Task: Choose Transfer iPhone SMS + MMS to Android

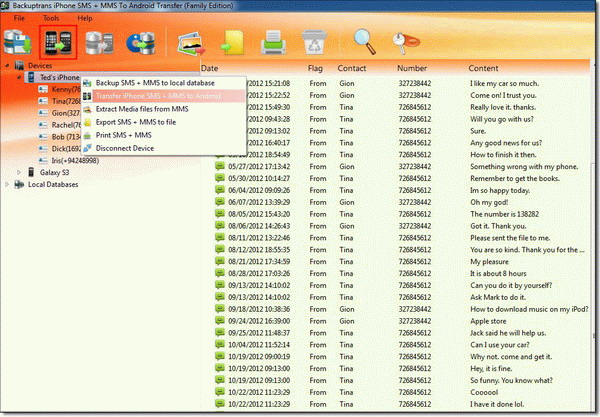Action: pos(164,96)
